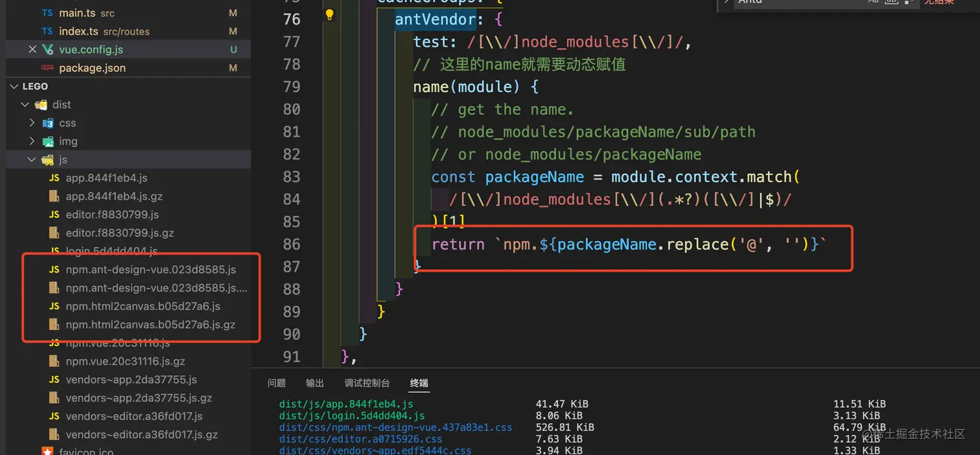Click the JS icon of vendors~editor.a36fd017.js
This screenshot has width=980, height=455.
[x=54, y=416]
